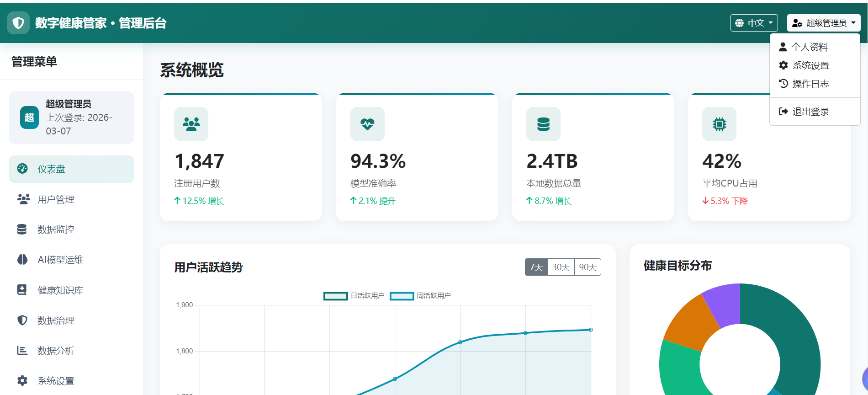This screenshot has height=395, width=868.
Task: Click the 1,847 registered users value
Action: click(199, 161)
